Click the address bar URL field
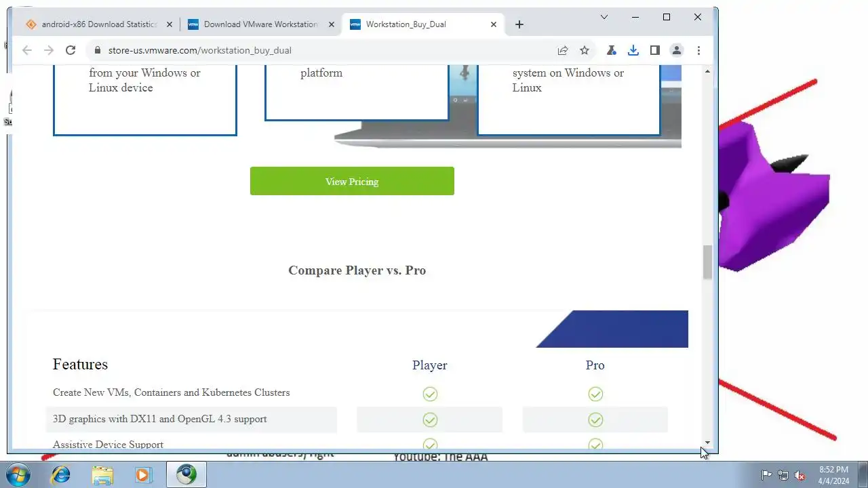 (325, 50)
